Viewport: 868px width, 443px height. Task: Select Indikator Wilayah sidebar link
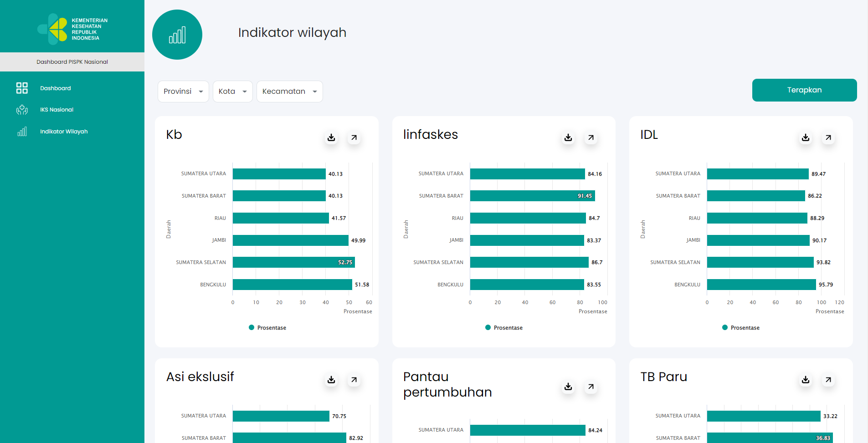(64, 132)
